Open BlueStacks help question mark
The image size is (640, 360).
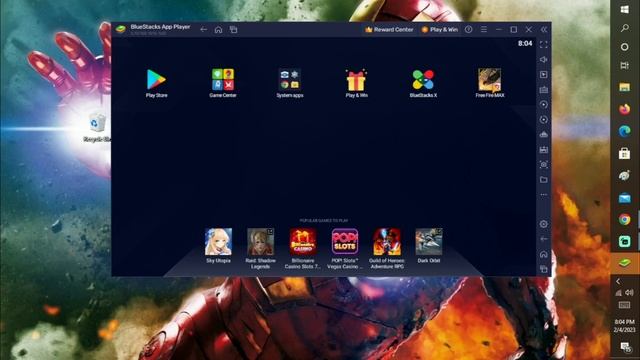[x=469, y=29]
